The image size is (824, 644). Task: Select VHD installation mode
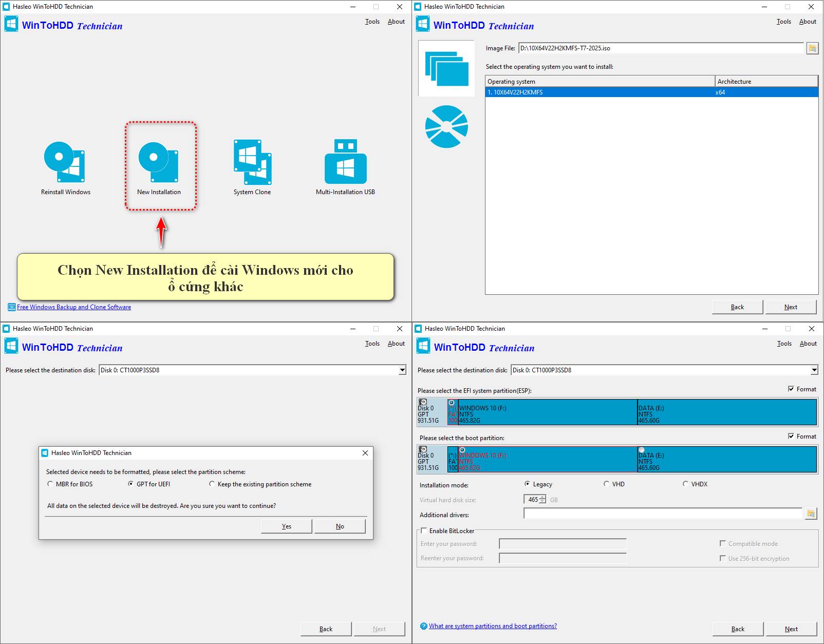click(x=606, y=484)
